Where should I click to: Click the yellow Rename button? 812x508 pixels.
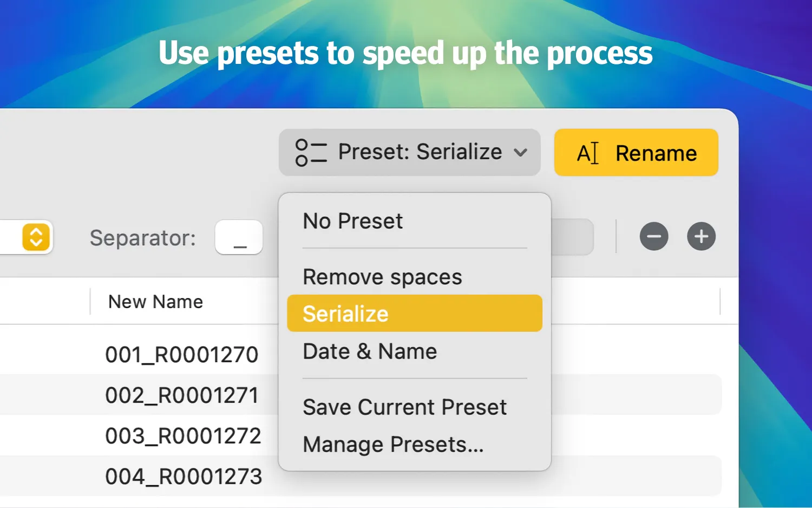tap(636, 152)
